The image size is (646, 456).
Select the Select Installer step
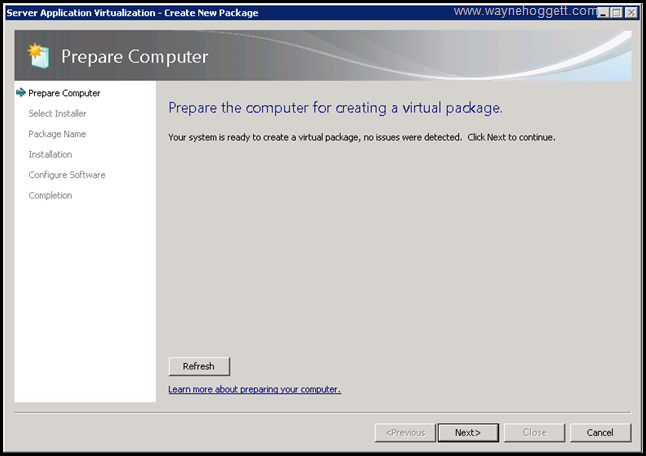57,114
